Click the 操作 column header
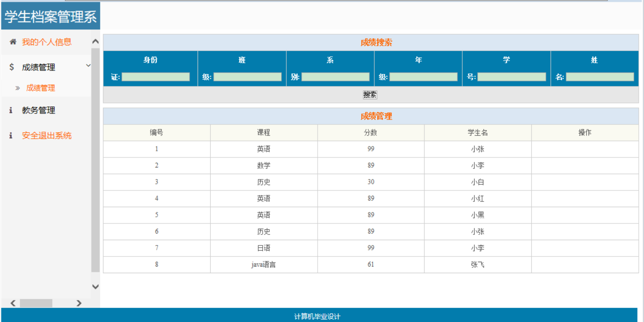 pyautogui.click(x=585, y=132)
